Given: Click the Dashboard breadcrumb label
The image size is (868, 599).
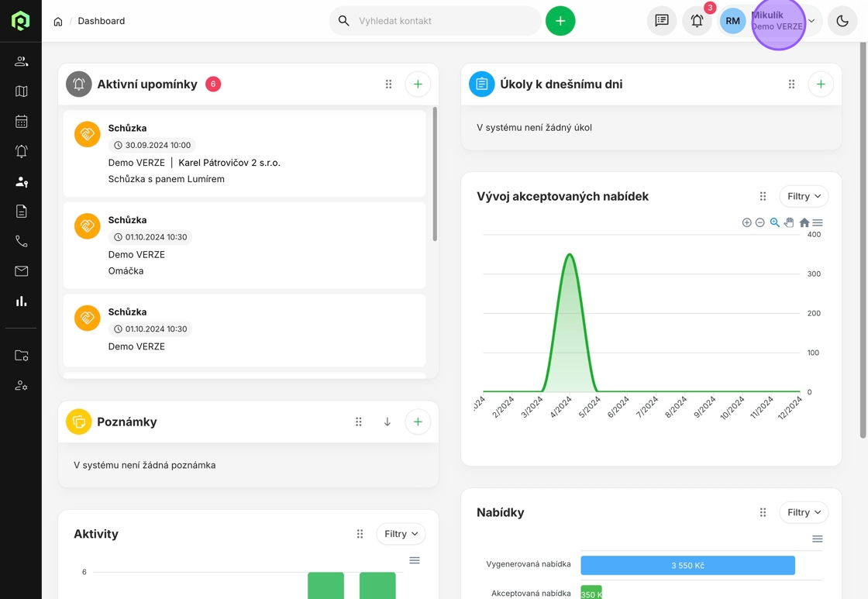Looking at the screenshot, I should (102, 21).
